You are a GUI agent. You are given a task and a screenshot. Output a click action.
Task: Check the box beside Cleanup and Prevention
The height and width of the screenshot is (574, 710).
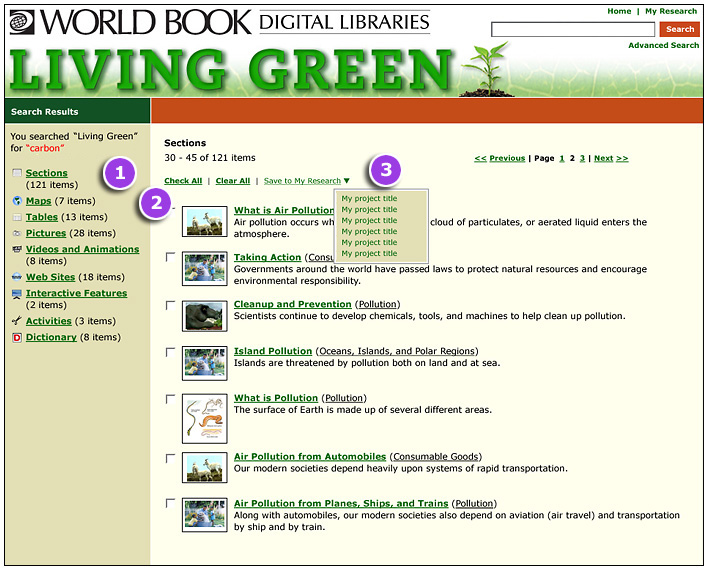click(170, 305)
